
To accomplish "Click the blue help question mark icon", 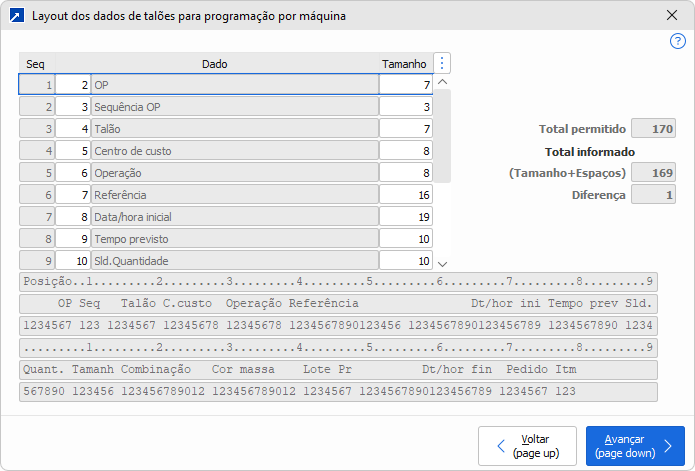I will (677, 41).
